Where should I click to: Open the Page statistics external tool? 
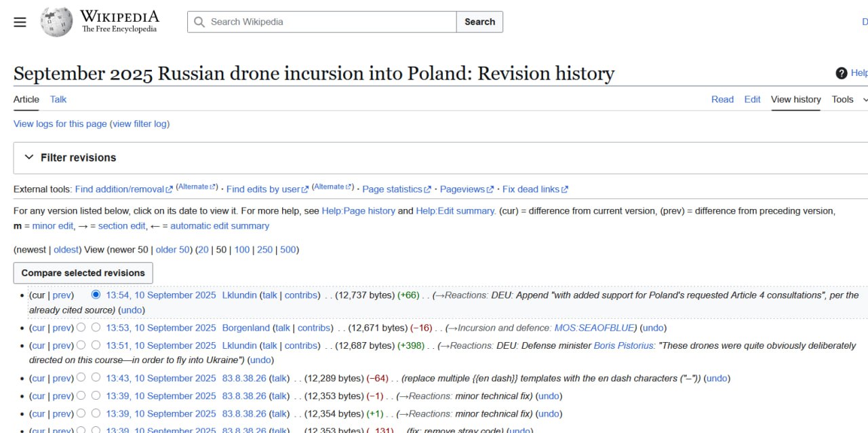click(396, 189)
